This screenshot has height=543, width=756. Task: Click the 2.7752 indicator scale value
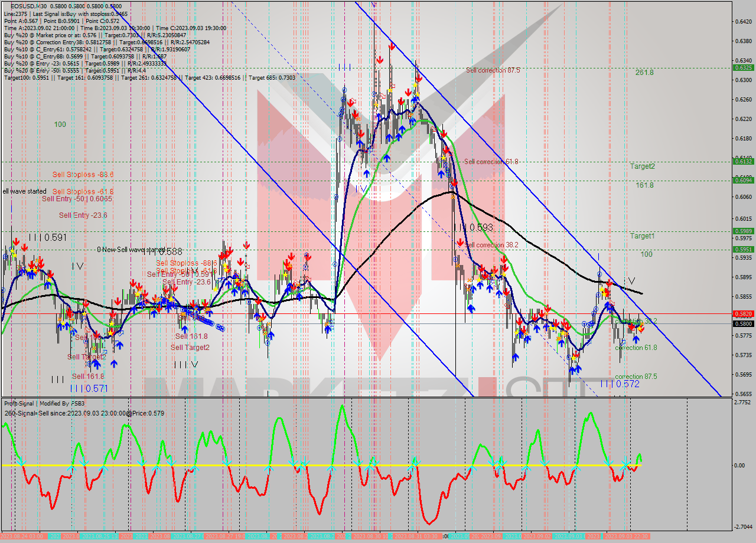(742, 403)
